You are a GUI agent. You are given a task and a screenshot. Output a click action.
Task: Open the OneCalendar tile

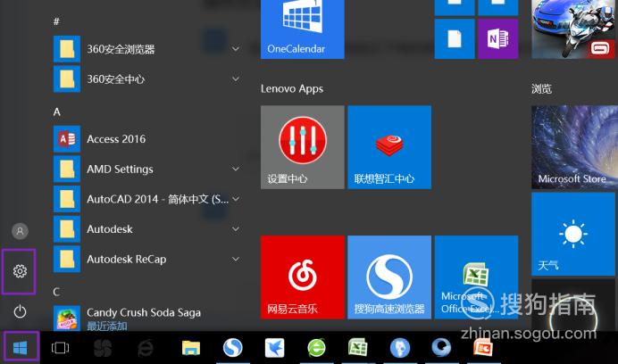tap(303, 29)
